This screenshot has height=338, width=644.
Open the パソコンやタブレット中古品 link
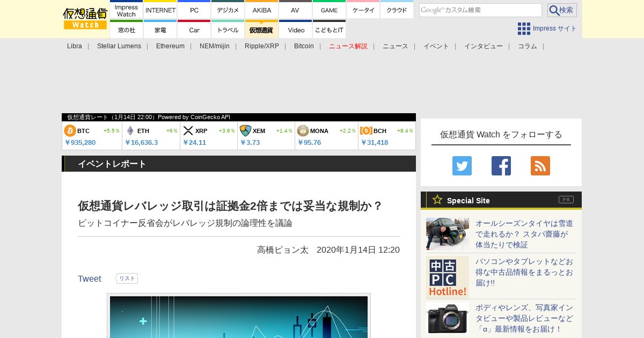pyautogui.click(x=524, y=272)
